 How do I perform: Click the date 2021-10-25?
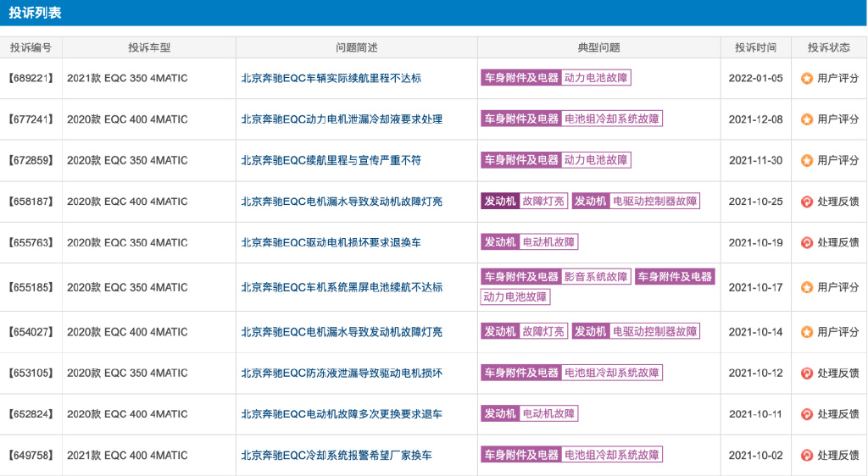pyautogui.click(x=755, y=202)
